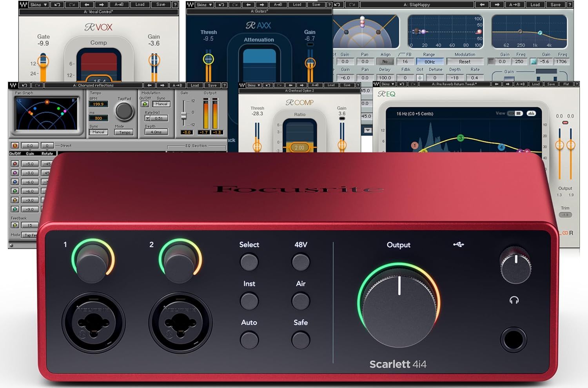Go to next preset in RVox
588x388 pixels.
point(102,5)
